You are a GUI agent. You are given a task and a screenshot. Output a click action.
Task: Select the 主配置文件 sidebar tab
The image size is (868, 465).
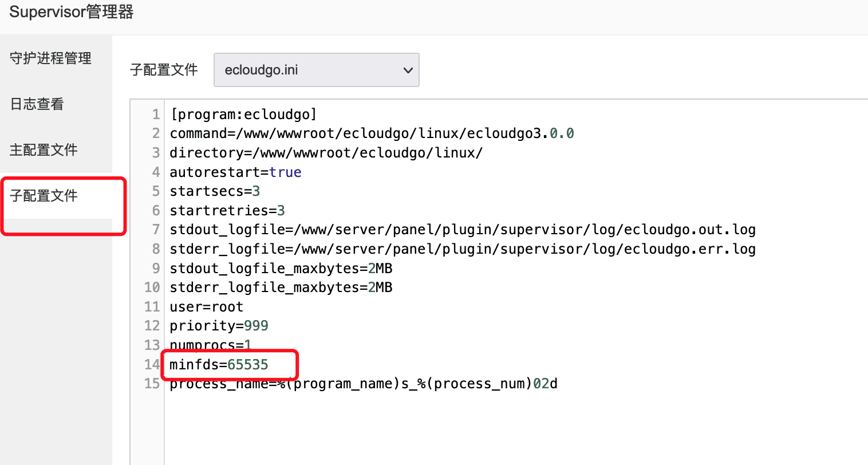coord(44,150)
